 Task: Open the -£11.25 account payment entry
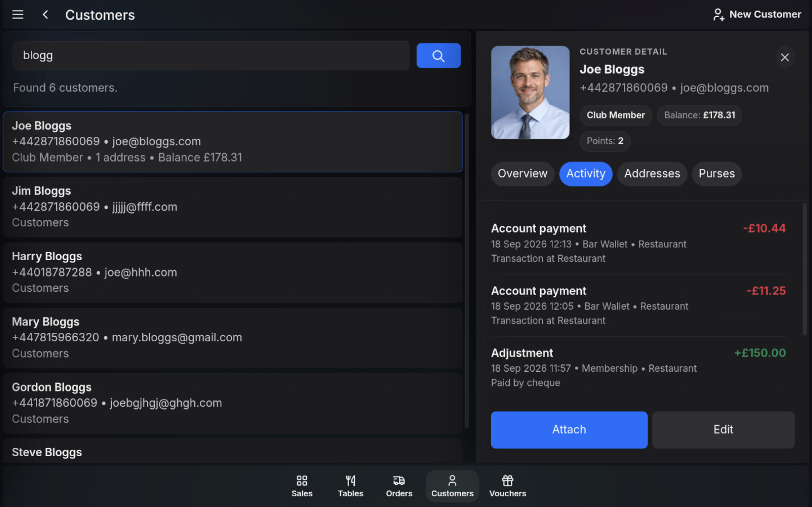(638, 305)
